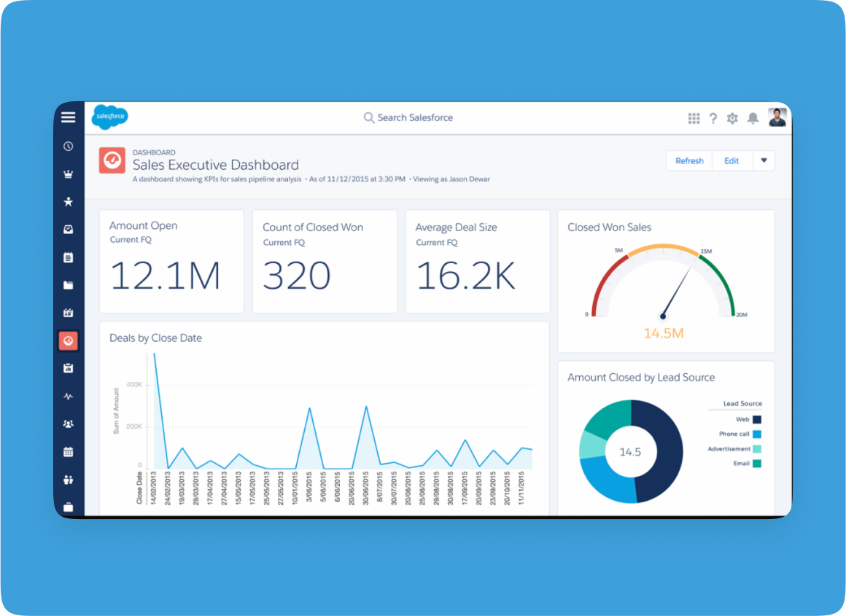The height and width of the screenshot is (616, 846).
Task: Expand the dropdown arrow next to Edit
Action: click(x=764, y=161)
